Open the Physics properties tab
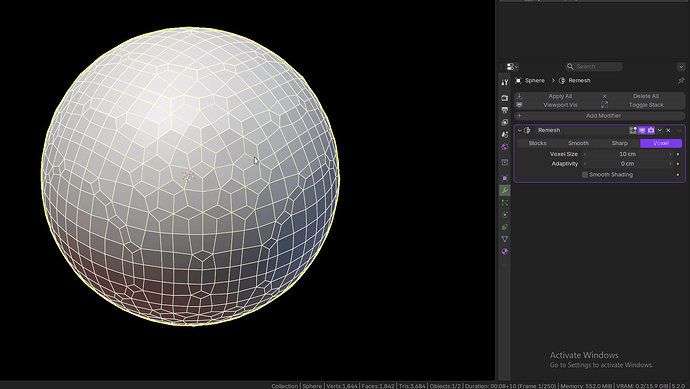 pyautogui.click(x=505, y=215)
